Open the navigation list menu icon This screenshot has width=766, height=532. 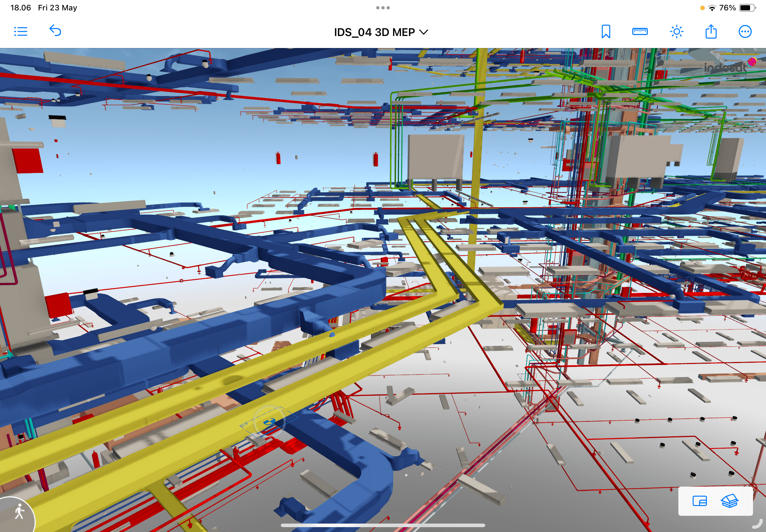click(21, 32)
